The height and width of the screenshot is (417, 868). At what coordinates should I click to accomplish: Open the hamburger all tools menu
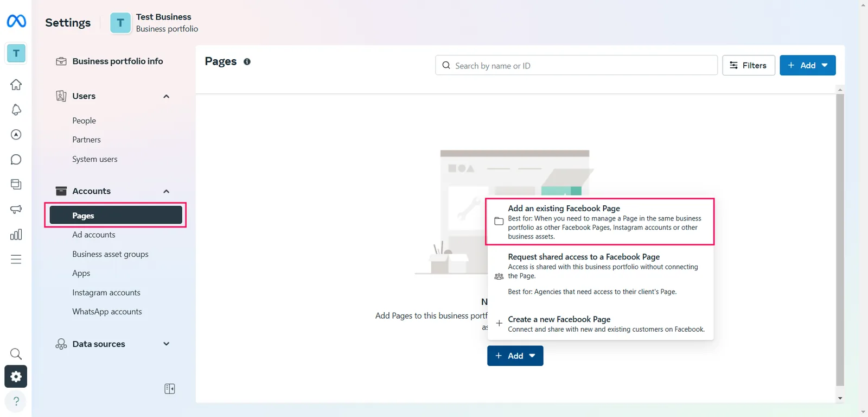click(16, 260)
